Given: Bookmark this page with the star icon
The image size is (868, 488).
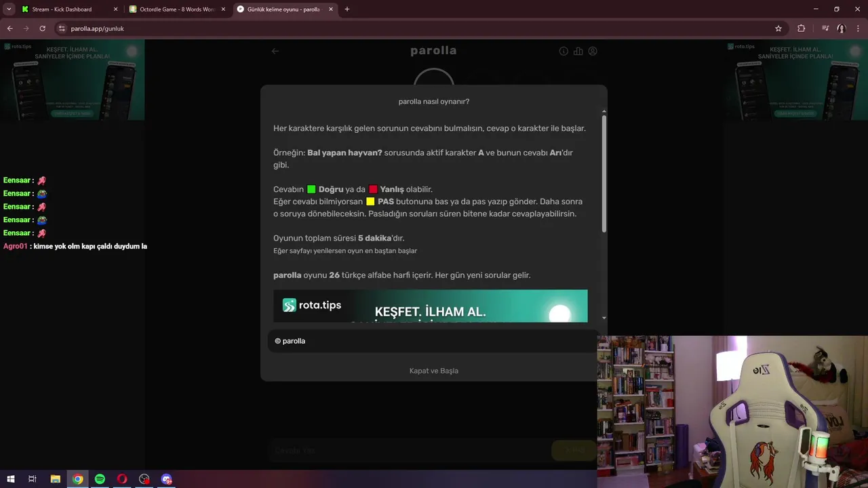Looking at the screenshot, I should coord(778,28).
